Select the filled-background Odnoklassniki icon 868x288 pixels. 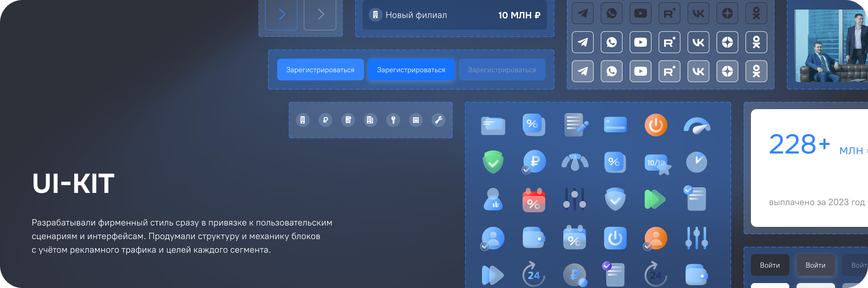756,72
